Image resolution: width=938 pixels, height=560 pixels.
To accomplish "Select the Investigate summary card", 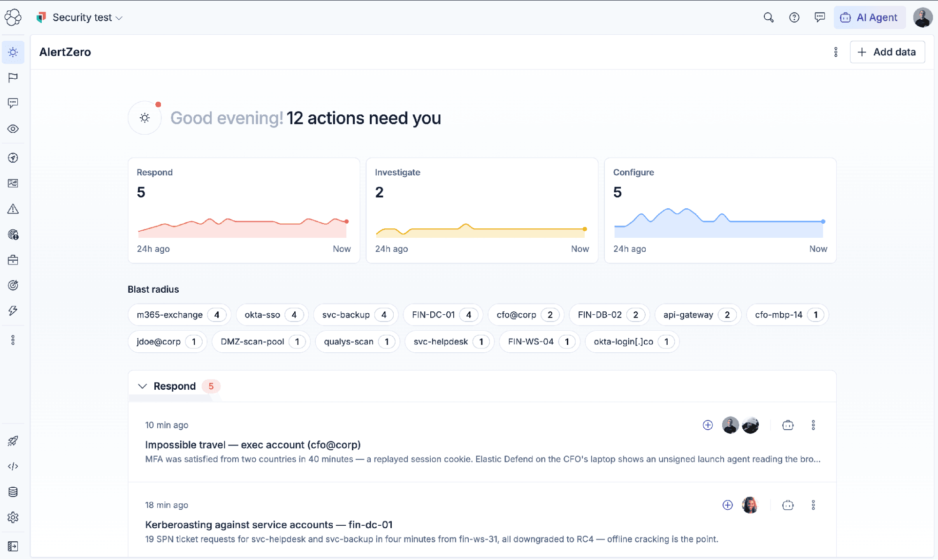I will pyautogui.click(x=482, y=210).
